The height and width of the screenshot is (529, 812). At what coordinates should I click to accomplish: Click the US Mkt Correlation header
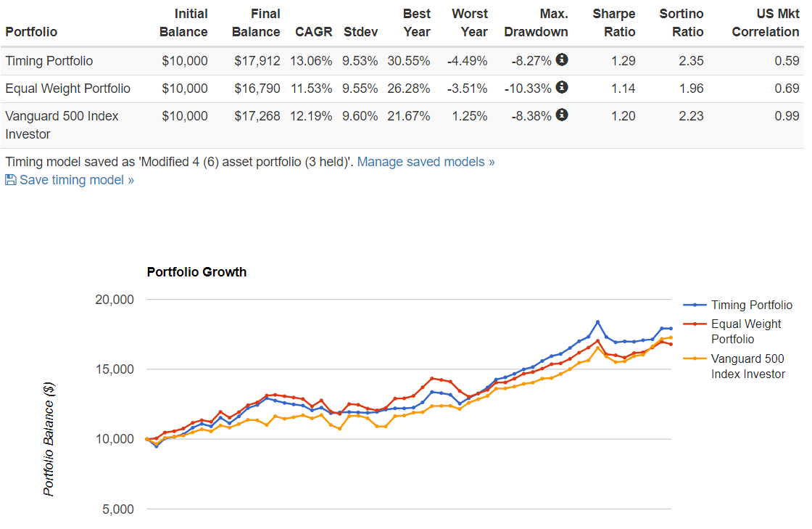765,22
